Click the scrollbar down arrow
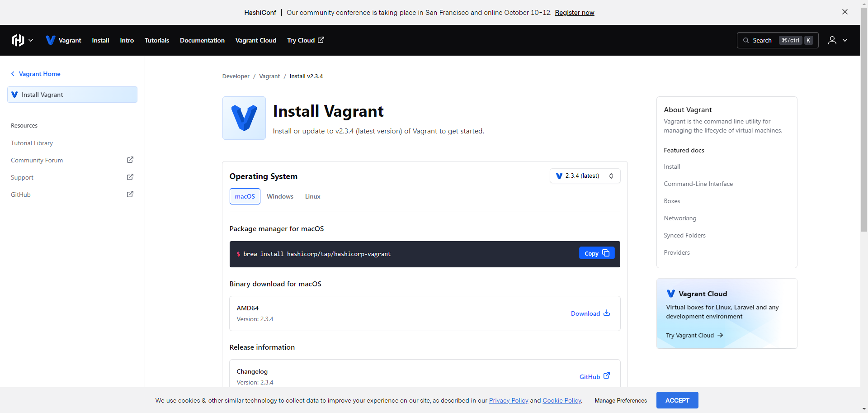This screenshot has height=413, width=868. 864,409
